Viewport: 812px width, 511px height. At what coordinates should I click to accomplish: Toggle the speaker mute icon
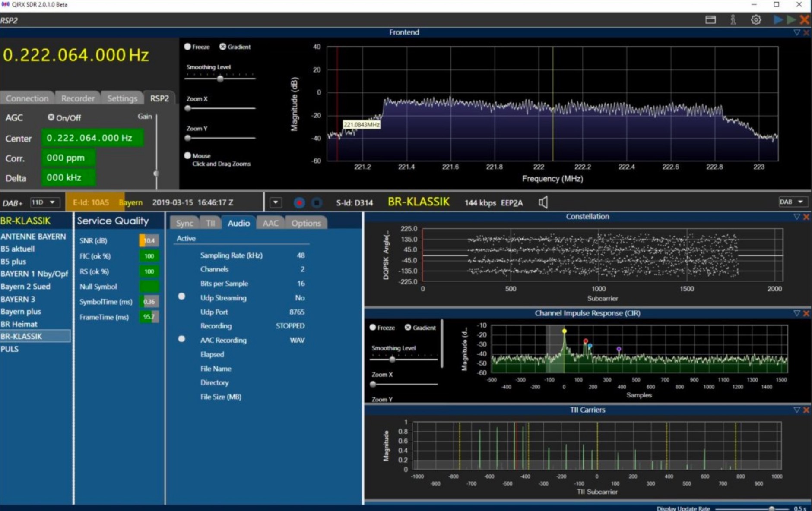pyautogui.click(x=543, y=202)
